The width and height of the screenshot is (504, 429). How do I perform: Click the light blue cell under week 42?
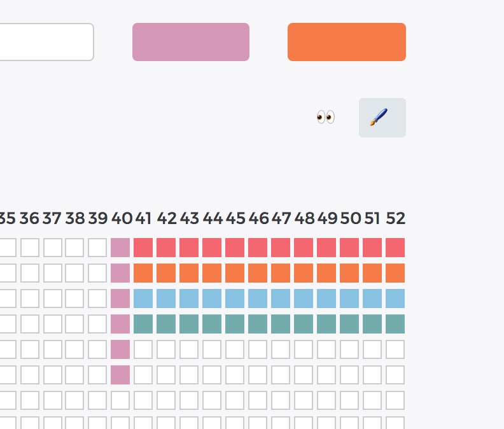click(166, 299)
